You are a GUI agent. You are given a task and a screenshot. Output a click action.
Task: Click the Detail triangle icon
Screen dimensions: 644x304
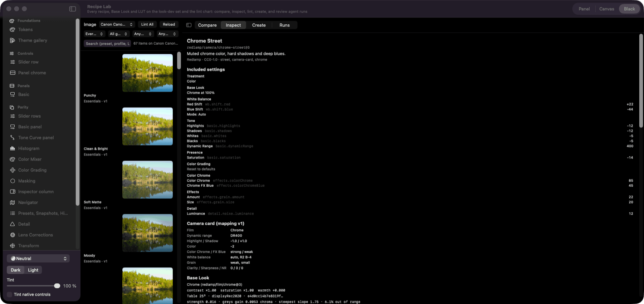13,224
